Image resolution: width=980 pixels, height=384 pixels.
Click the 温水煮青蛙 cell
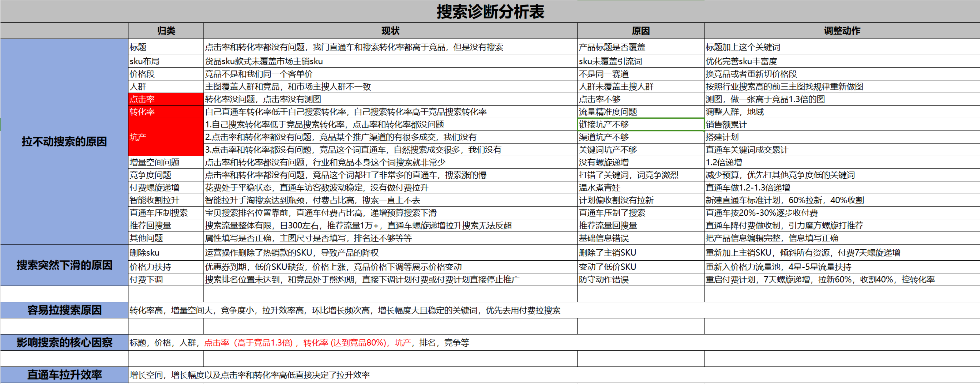coord(641,187)
